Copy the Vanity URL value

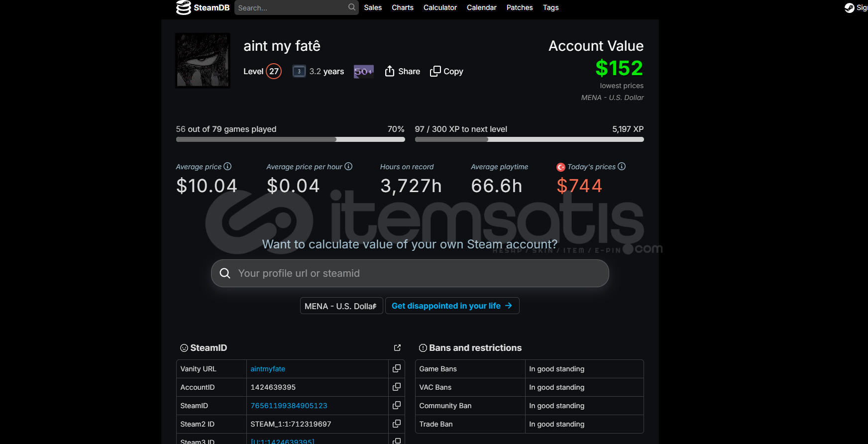[397, 369]
